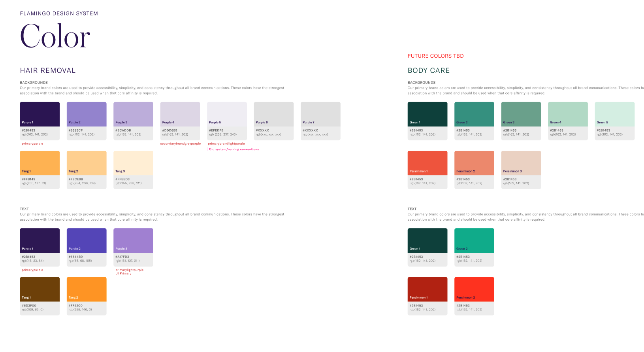
Task: Click the rgb(255, 238, 211) value
Action: point(128,183)
